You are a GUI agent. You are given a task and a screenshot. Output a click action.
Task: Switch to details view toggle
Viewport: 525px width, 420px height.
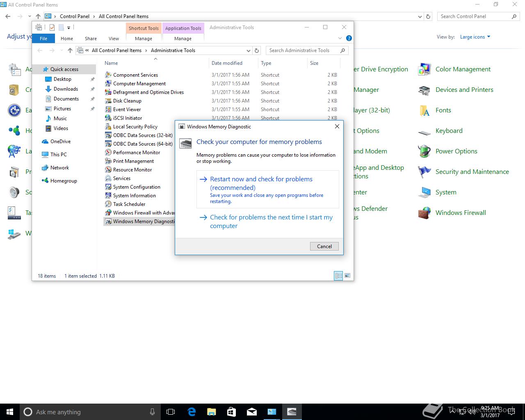[x=338, y=276]
